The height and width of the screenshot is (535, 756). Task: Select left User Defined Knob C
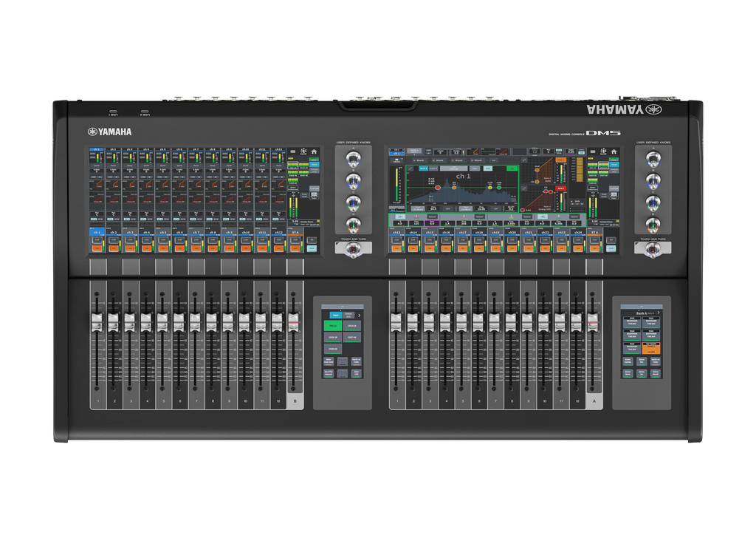tap(354, 202)
